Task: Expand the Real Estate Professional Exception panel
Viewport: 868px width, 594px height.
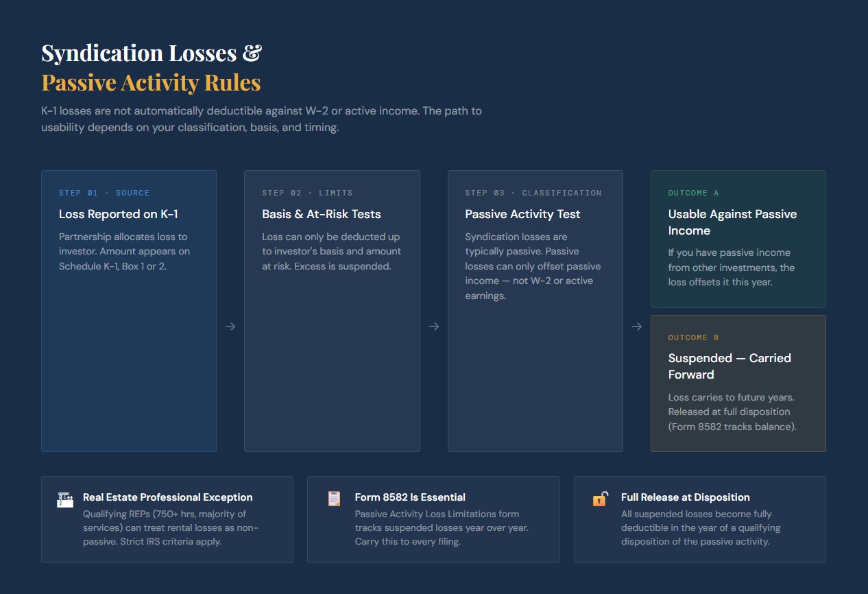Action: tap(167, 519)
